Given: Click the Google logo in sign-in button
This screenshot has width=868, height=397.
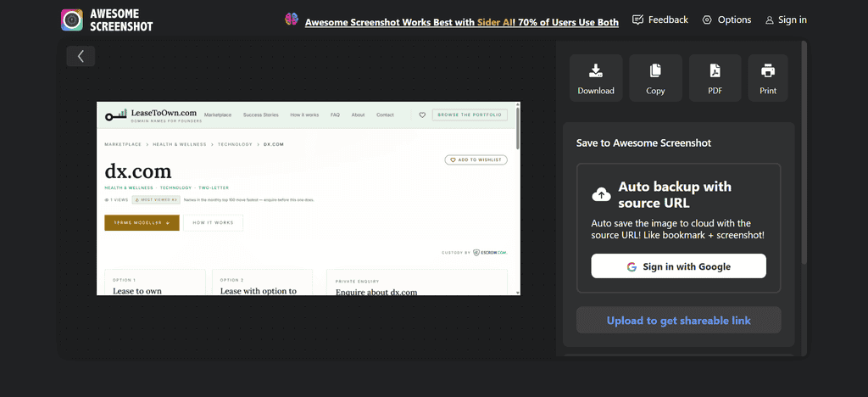Looking at the screenshot, I should click(x=632, y=267).
